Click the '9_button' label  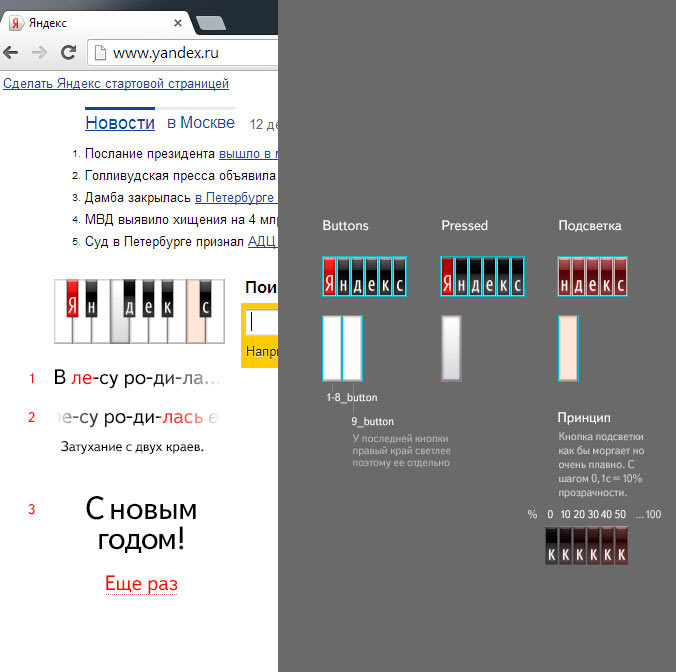pos(372,421)
